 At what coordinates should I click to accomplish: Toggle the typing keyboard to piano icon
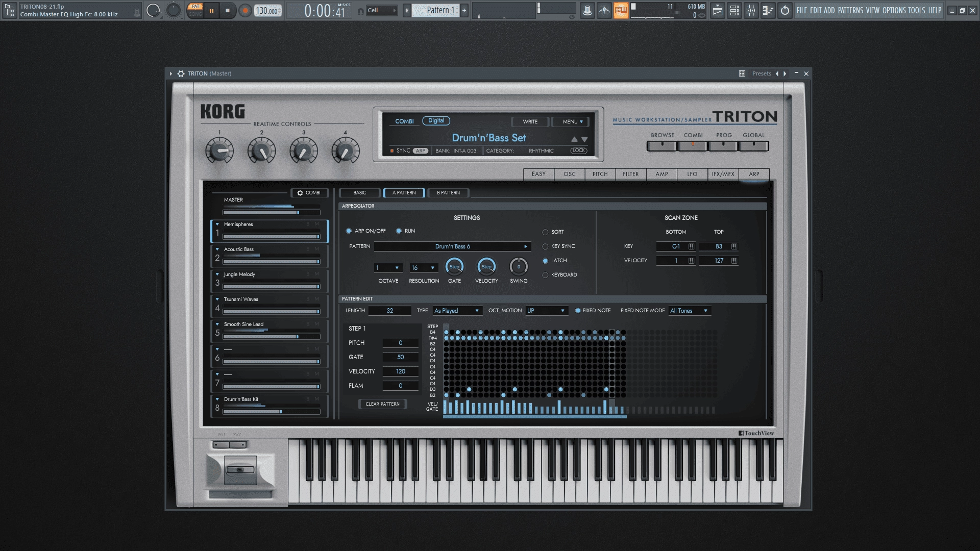point(621,10)
